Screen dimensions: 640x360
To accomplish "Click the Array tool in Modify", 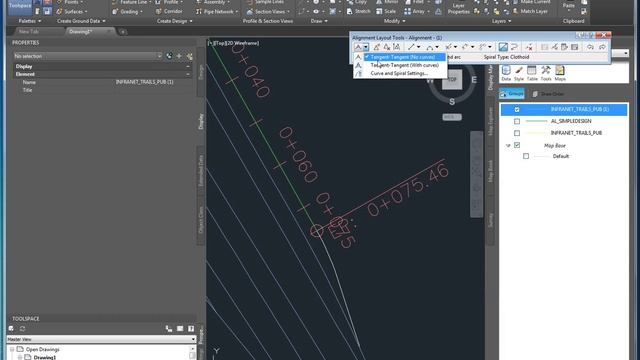I will coord(416,11).
